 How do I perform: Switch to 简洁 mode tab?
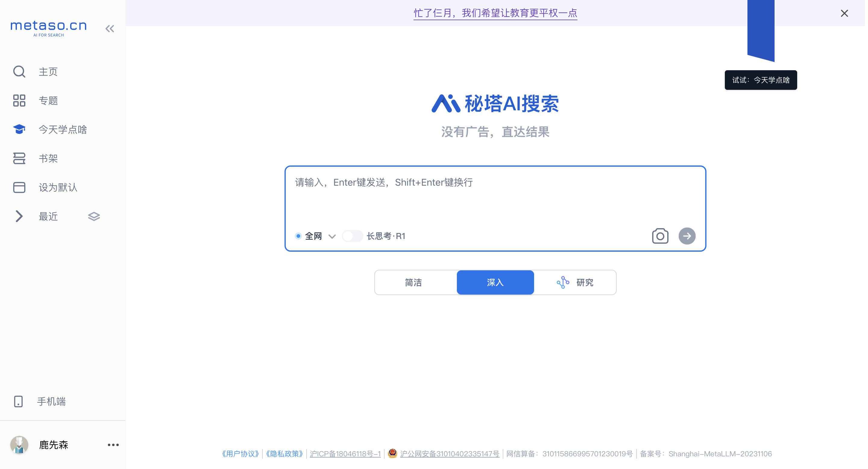coord(414,282)
